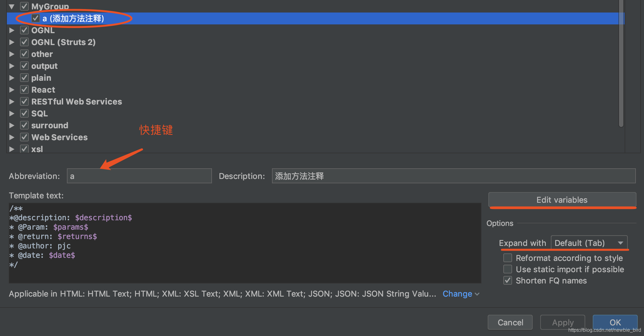
Task: Enable Reformat according to style
Action: pyautogui.click(x=508, y=258)
